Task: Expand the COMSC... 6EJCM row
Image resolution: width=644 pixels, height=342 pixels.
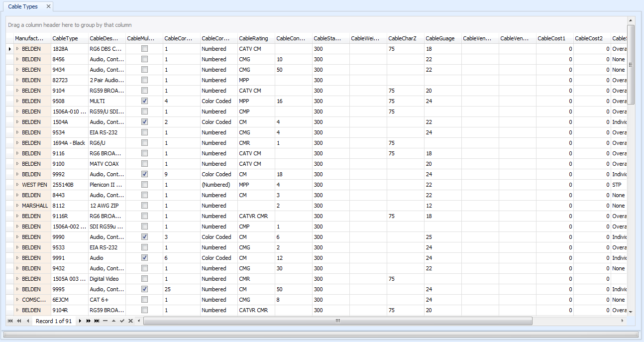Action: point(17,300)
